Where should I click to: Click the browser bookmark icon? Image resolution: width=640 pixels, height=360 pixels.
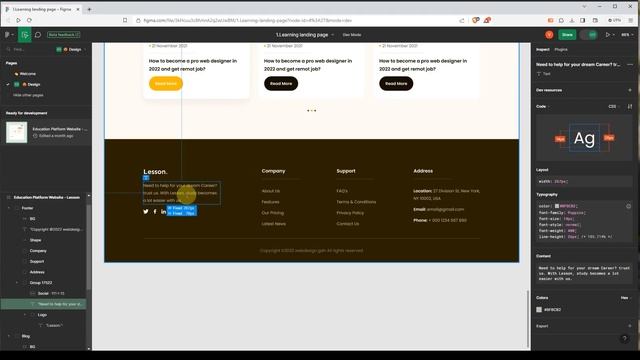point(125,20)
